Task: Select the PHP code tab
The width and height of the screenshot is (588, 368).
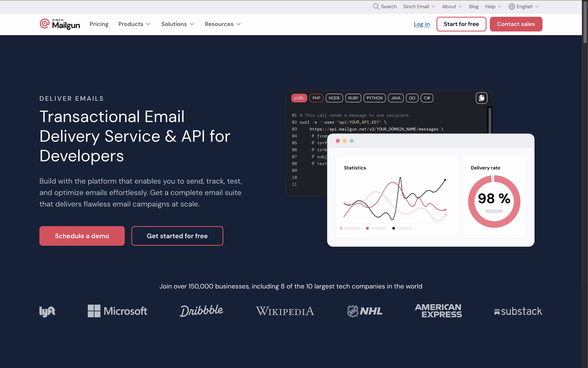Action: pyautogui.click(x=316, y=98)
